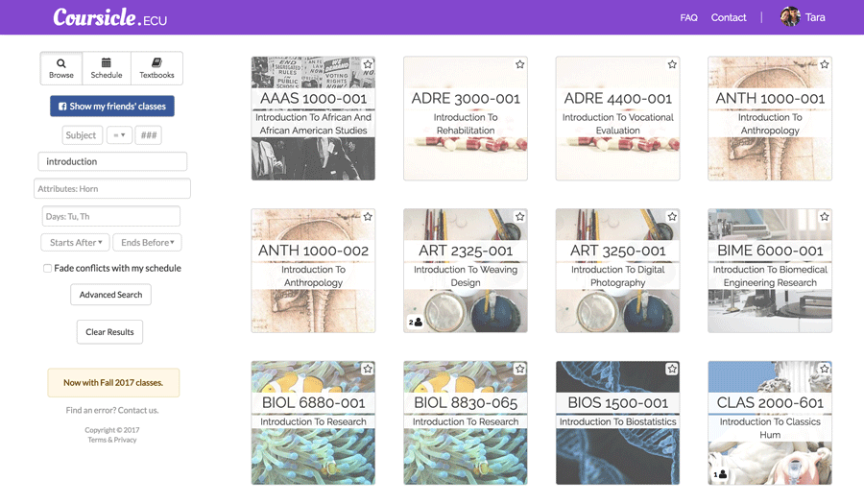Viewport: 864px width, 504px height.
Task: Select the Browse tab
Action: (61, 68)
